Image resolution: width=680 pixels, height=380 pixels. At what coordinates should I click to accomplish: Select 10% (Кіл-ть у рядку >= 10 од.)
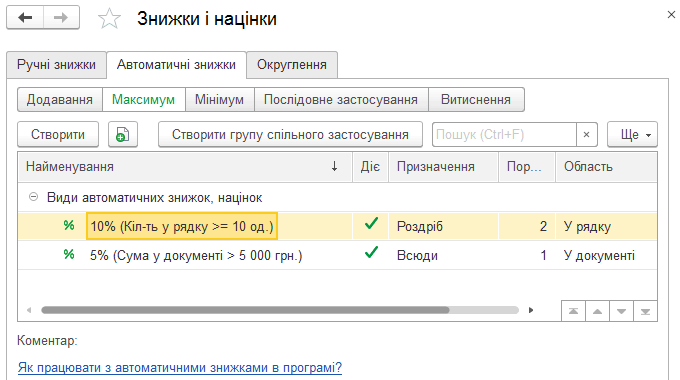coord(182,226)
